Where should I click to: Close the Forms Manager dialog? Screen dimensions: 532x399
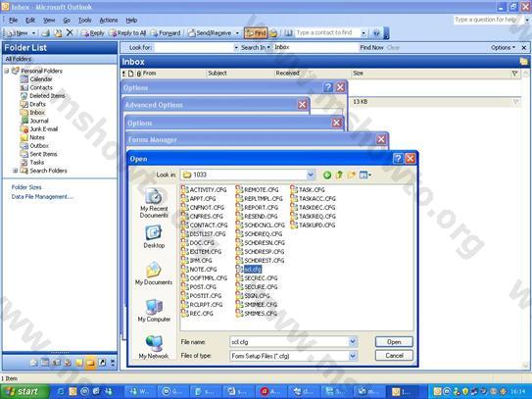(381, 139)
